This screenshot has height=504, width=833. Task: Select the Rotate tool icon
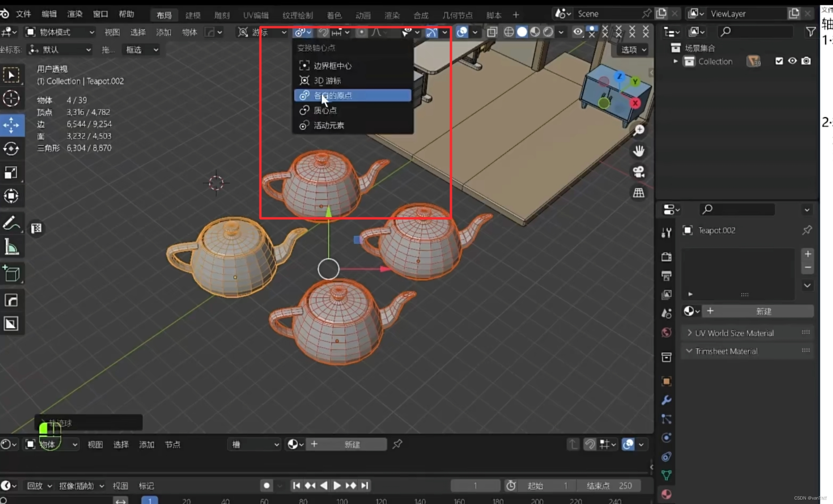click(11, 149)
